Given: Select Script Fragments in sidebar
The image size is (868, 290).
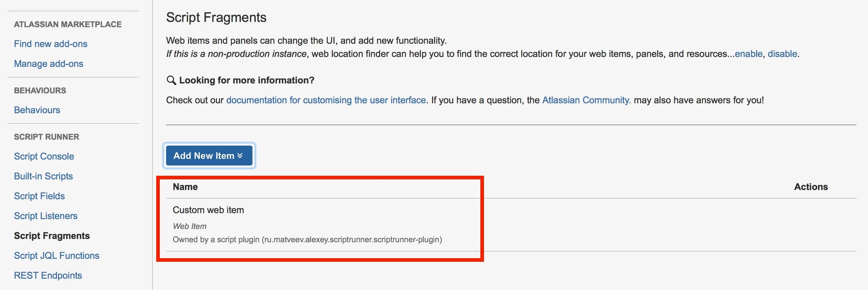Looking at the screenshot, I should pos(52,236).
